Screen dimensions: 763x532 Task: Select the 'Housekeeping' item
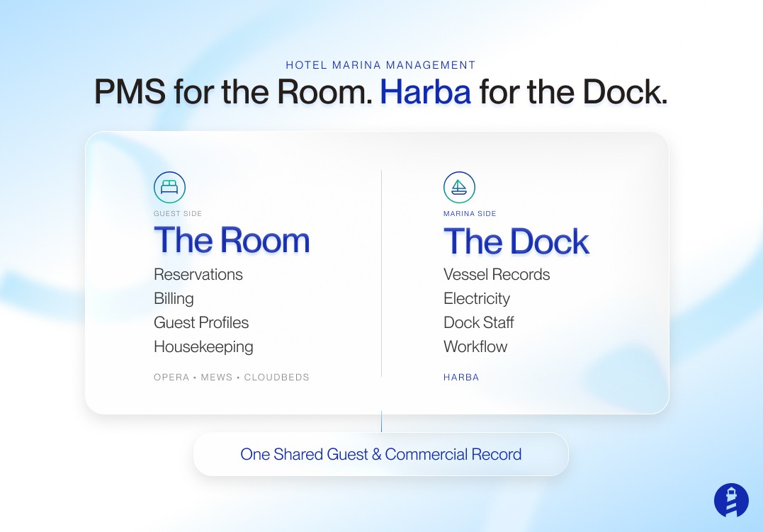(x=203, y=346)
